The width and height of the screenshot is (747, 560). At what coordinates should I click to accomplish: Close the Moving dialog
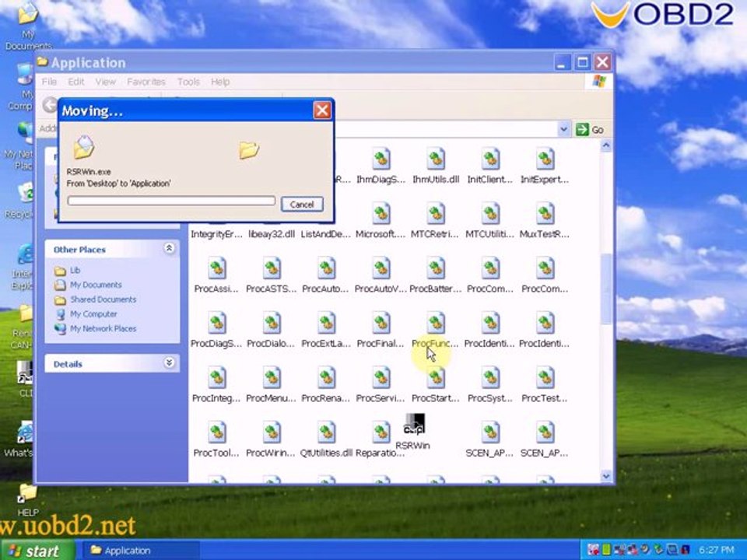322,110
